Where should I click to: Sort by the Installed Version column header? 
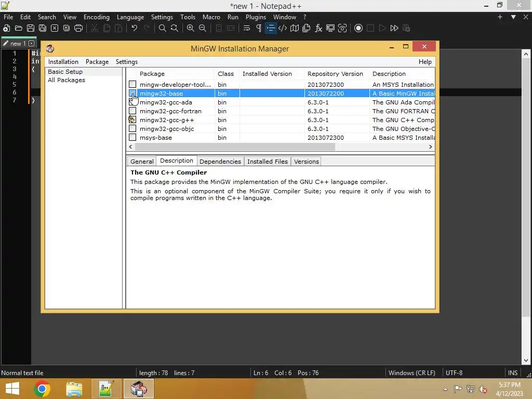coord(272,74)
